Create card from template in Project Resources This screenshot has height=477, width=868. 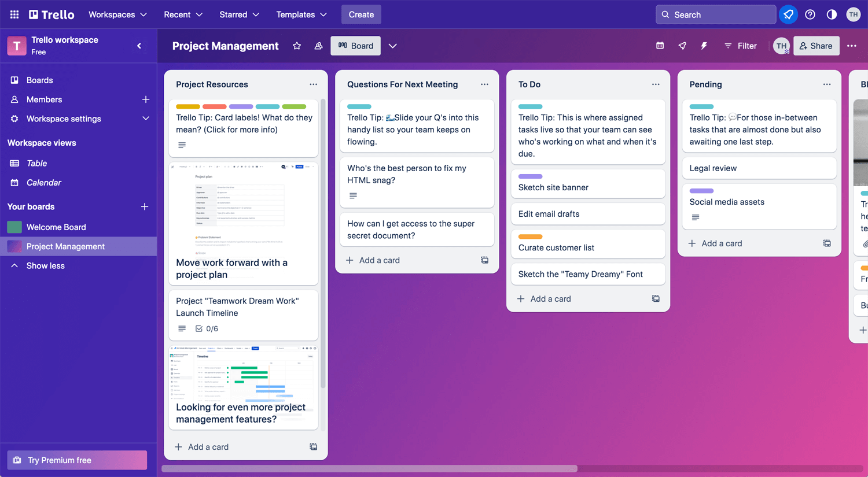314,447
